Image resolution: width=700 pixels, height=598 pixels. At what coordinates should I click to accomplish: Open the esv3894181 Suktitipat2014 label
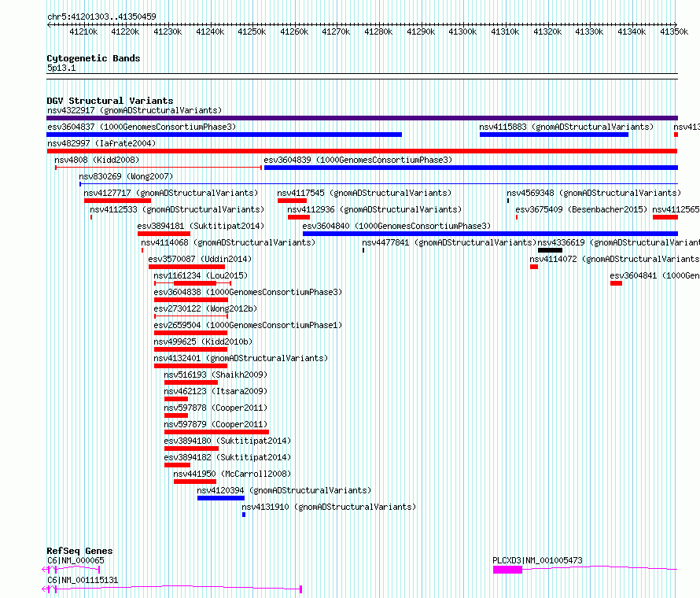coord(201,226)
